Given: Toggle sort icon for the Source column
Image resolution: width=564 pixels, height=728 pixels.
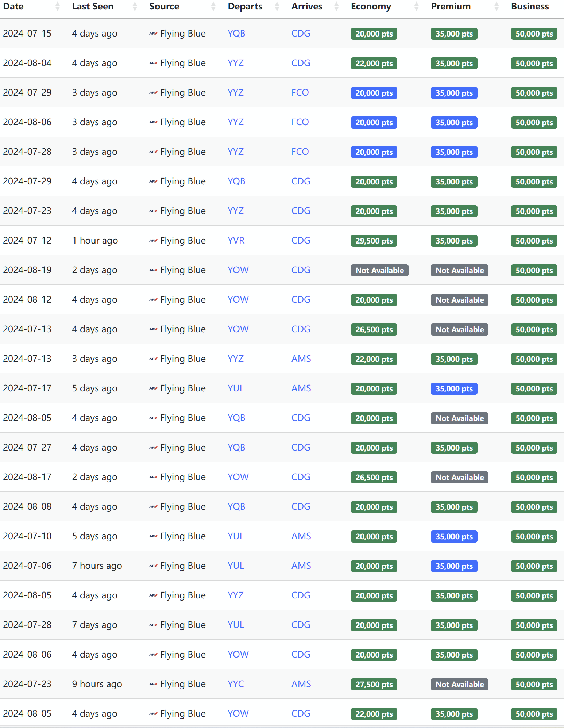Looking at the screenshot, I should pos(213,7).
